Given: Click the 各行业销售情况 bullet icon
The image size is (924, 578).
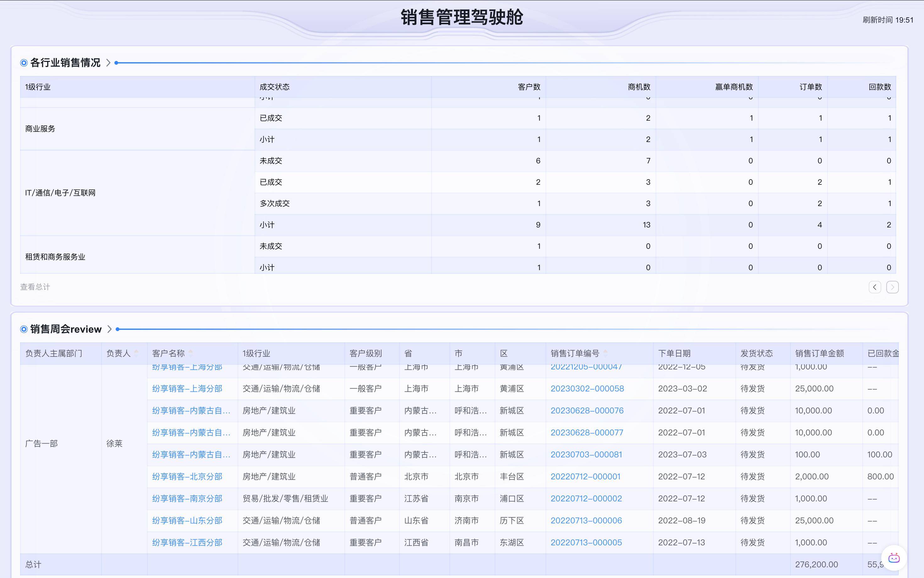Looking at the screenshot, I should coord(24,63).
